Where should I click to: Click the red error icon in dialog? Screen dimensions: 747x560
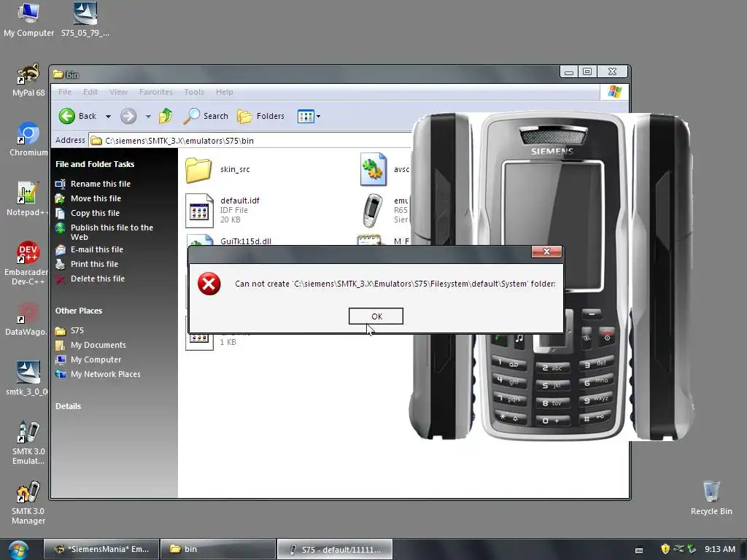209,284
